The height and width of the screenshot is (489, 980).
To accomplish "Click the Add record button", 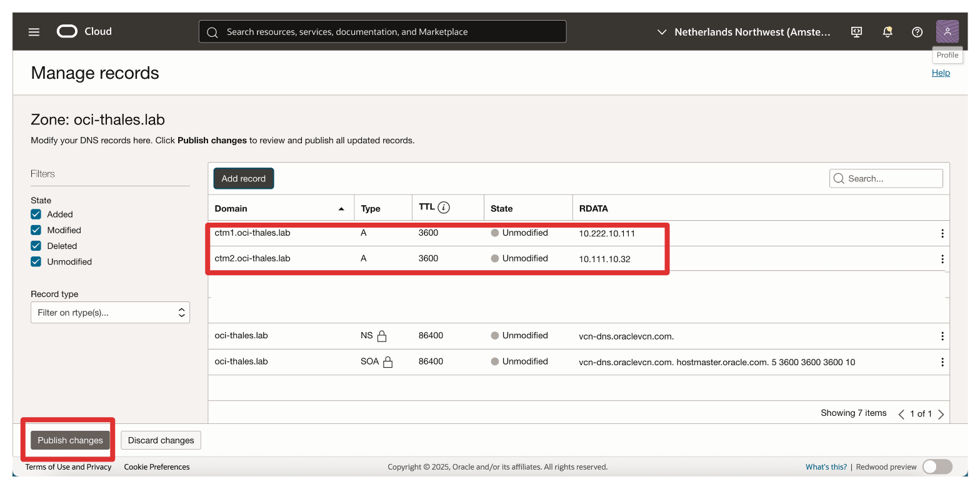I will point(243,178).
